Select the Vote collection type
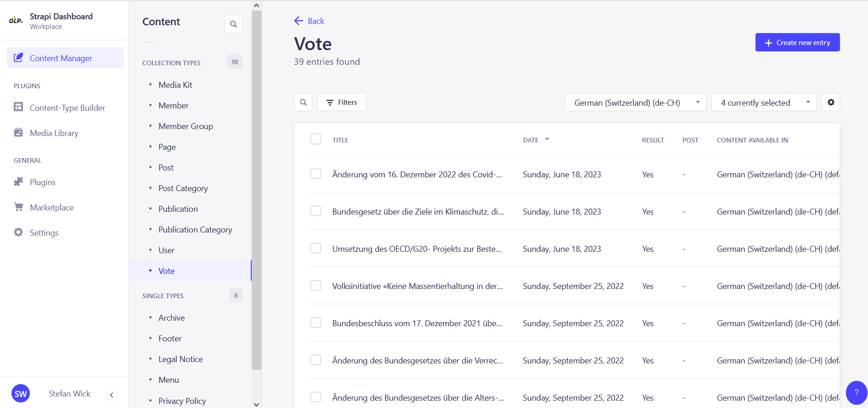868x408 pixels. 190,271
